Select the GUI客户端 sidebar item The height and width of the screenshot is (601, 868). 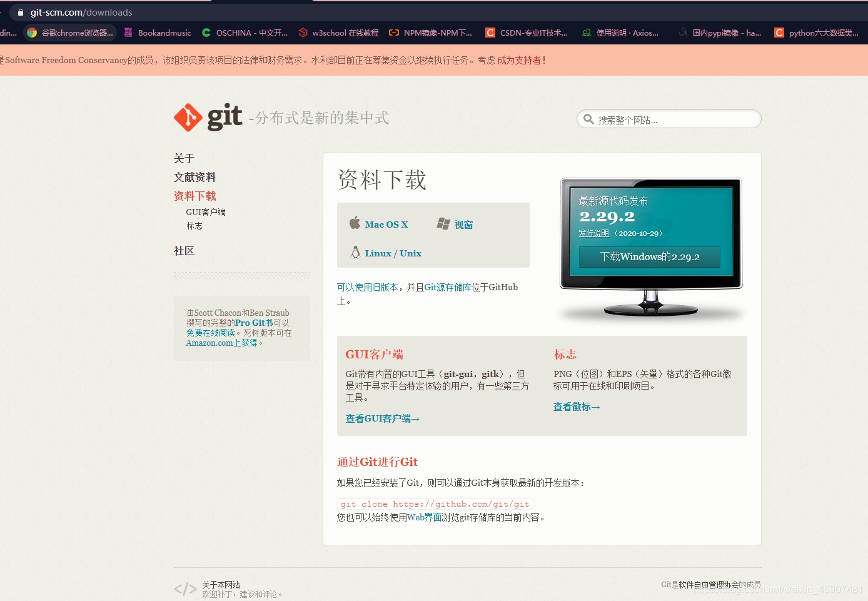coord(204,212)
